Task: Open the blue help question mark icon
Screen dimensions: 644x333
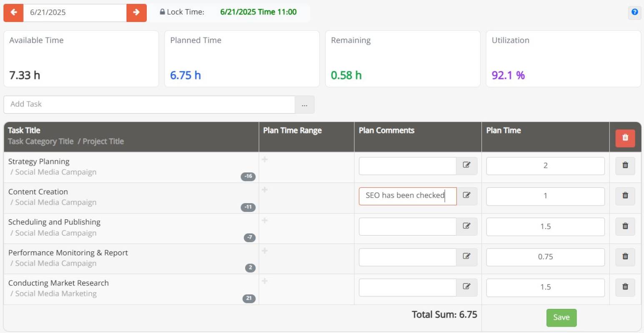Action: pos(634,12)
